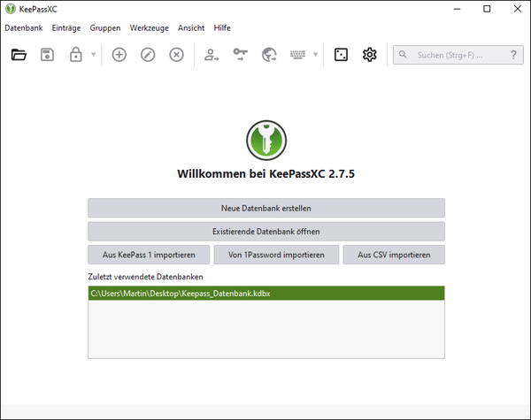The image size is (531, 420).
Task: Click Aus CSV importieren button
Action: [394, 255]
